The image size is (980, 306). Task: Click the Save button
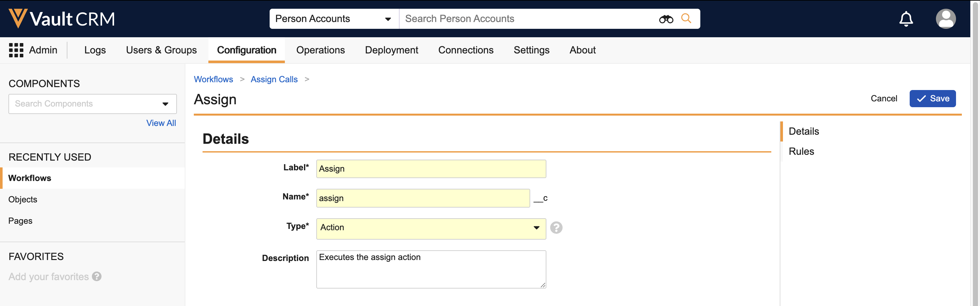[932, 99]
